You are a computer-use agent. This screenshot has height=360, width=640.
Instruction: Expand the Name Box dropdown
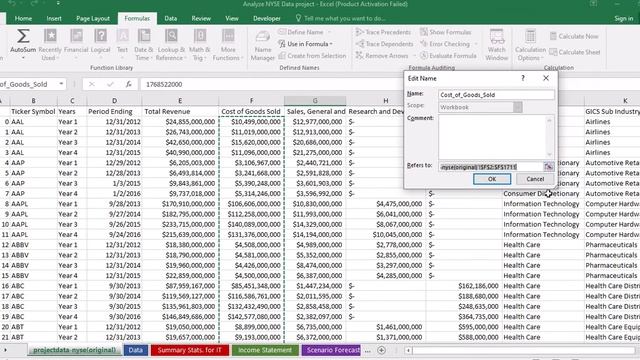(x=61, y=84)
